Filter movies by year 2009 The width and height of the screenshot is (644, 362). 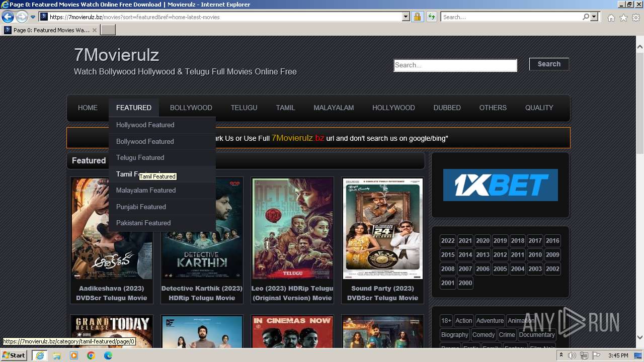click(552, 254)
